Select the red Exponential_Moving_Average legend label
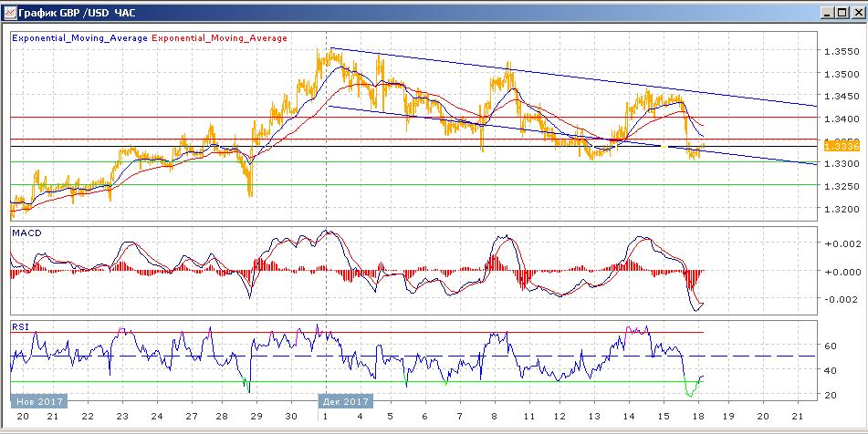The image size is (868, 434). point(219,38)
